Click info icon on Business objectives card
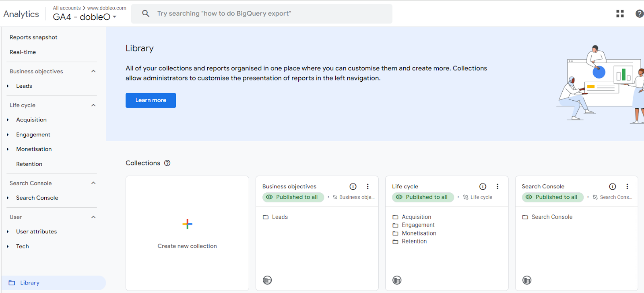 coord(353,186)
